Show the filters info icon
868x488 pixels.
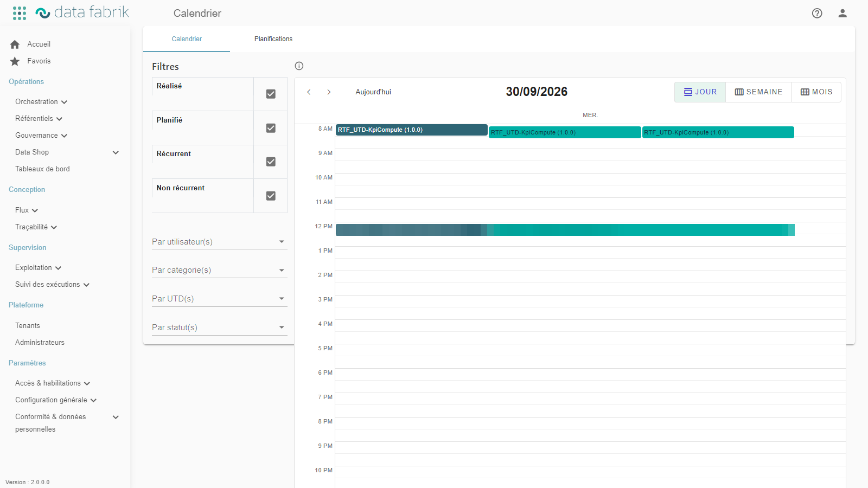coord(299,66)
